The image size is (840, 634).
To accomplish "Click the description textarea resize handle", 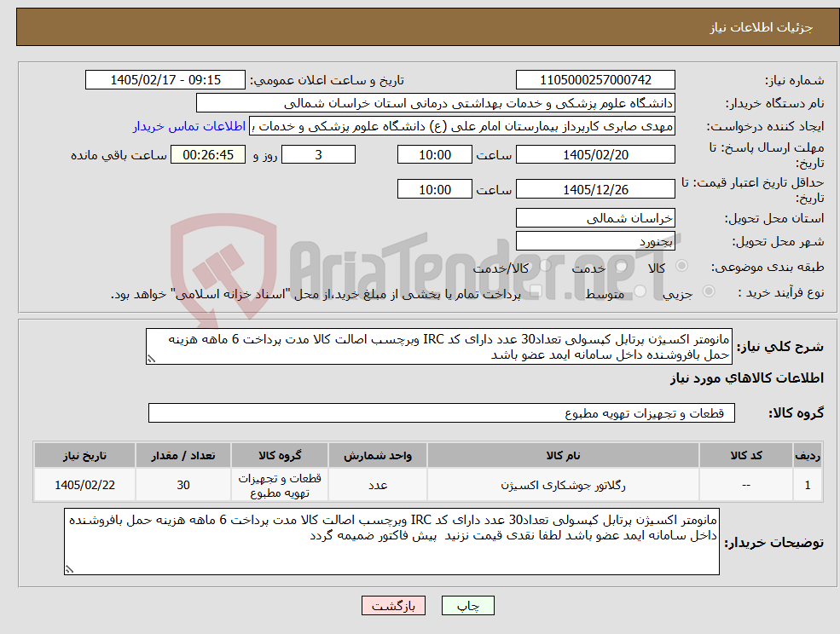I will click(x=151, y=360).
